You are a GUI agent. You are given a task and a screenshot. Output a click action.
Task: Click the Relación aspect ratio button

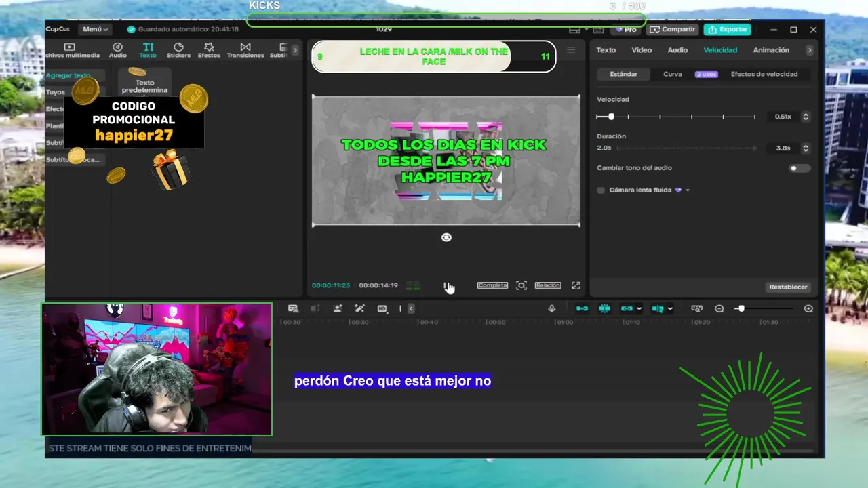coord(548,285)
